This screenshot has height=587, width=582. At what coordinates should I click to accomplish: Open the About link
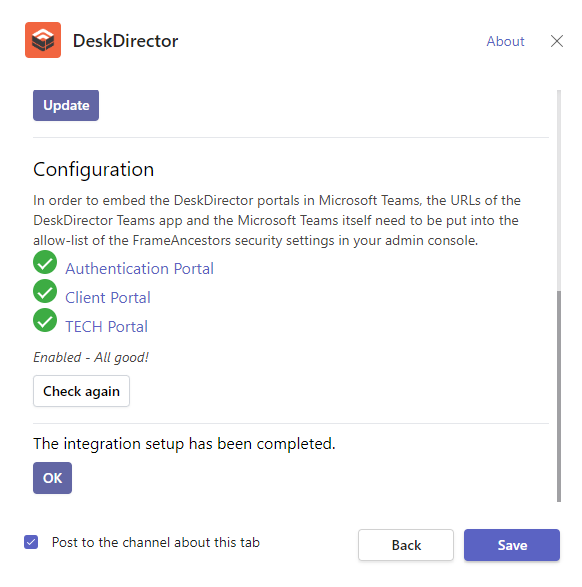pyautogui.click(x=505, y=41)
